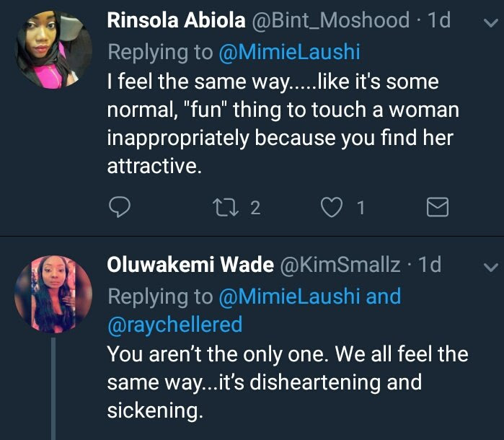The height and width of the screenshot is (440, 504).
Task: Send Rinsola's tweet via direct message
Action: coord(438,208)
